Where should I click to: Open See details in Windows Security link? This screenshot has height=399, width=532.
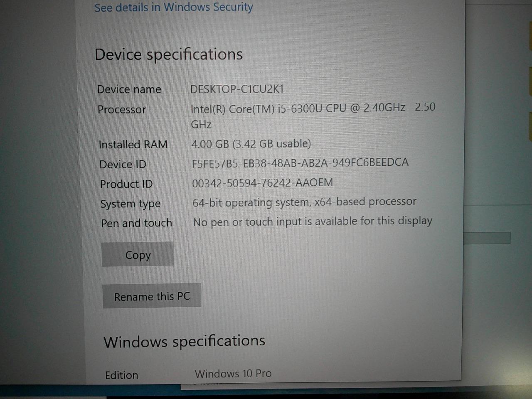[x=173, y=7]
